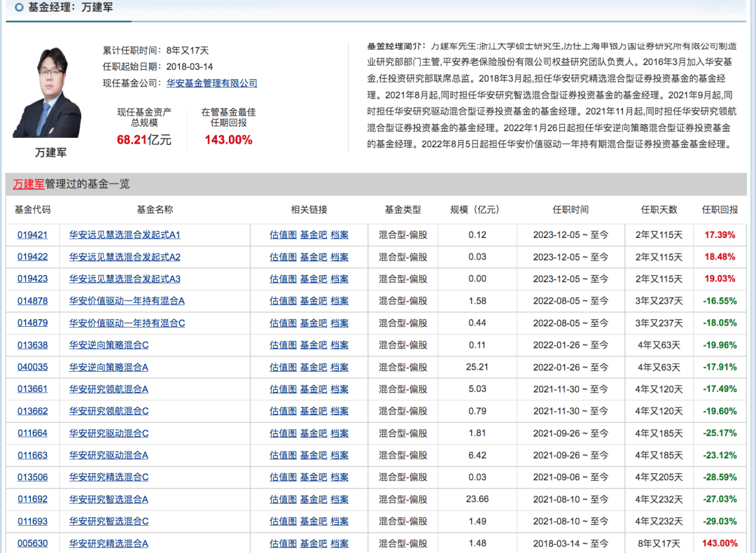Image resolution: width=756 pixels, height=553 pixels.
Task: Select the 143.00% return in the 005630 row
Action: tap(720, 543)
